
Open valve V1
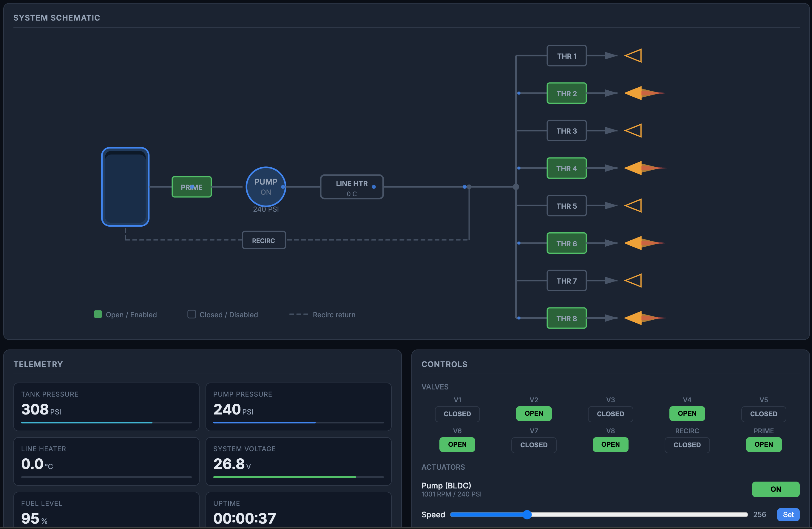click(457, 414)
